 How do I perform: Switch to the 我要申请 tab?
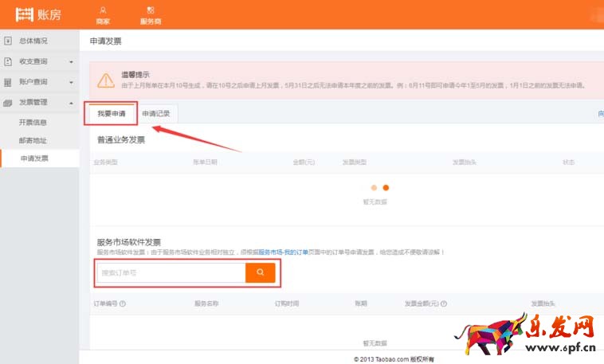112,114
